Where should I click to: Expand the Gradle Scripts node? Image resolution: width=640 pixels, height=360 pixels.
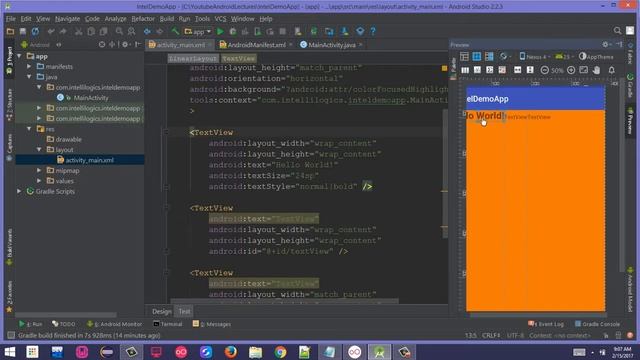19,191
